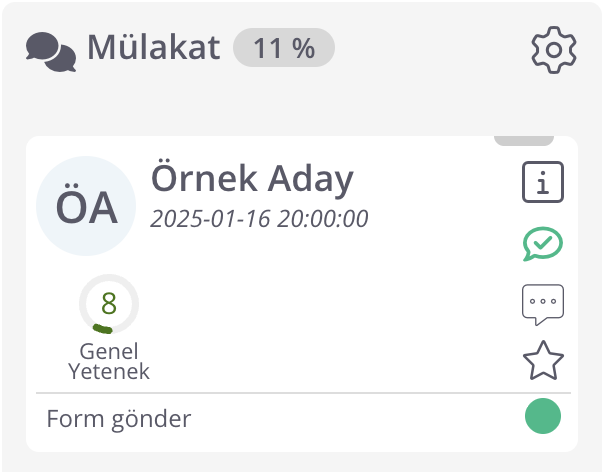608x472 pixels.
Task: Click the Mülakat chat bubbles icon
Action: click(51, 50)
